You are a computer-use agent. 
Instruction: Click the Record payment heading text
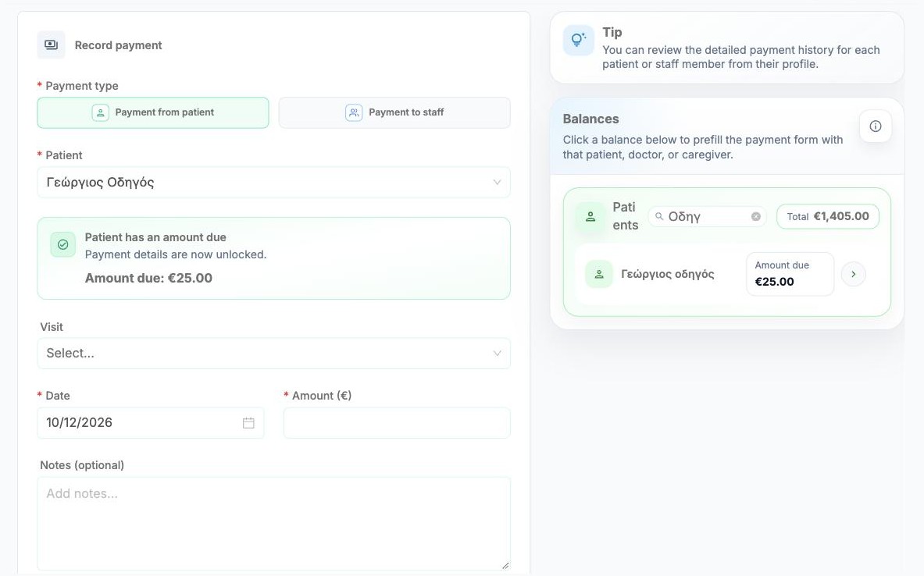(x=119, y=45)
